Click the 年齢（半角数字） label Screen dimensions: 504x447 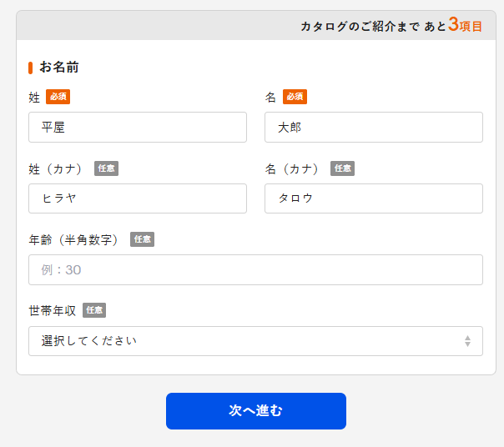point(73,240)
